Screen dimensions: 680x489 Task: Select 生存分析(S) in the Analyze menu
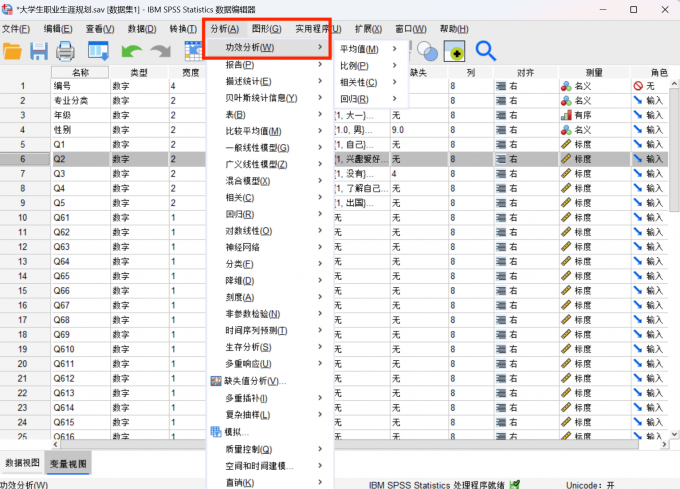(x=270, y=347)
